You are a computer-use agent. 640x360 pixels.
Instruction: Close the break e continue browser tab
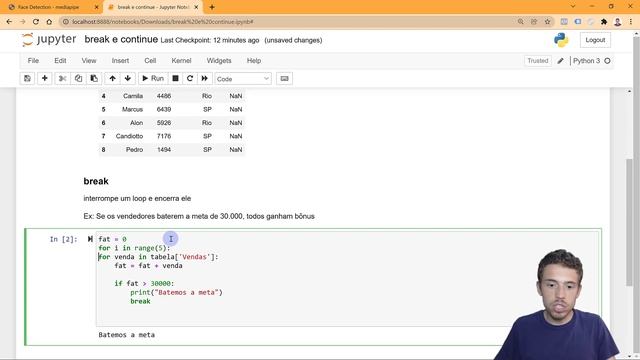pyautogui.click(x=196, y=7)
